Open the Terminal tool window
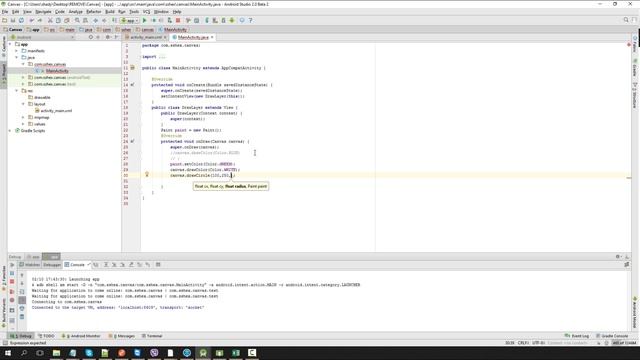 coord(152,336)
